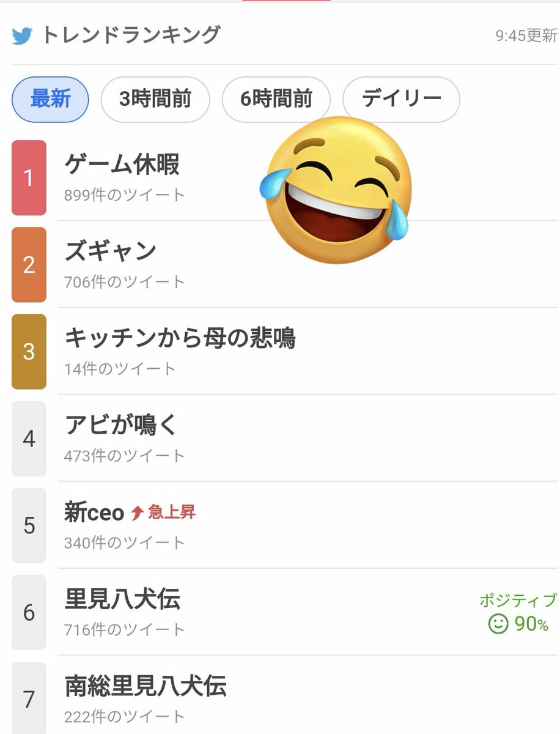Open the ゲーム休暇 trend
Screen dimensions: 560x734
122,165
